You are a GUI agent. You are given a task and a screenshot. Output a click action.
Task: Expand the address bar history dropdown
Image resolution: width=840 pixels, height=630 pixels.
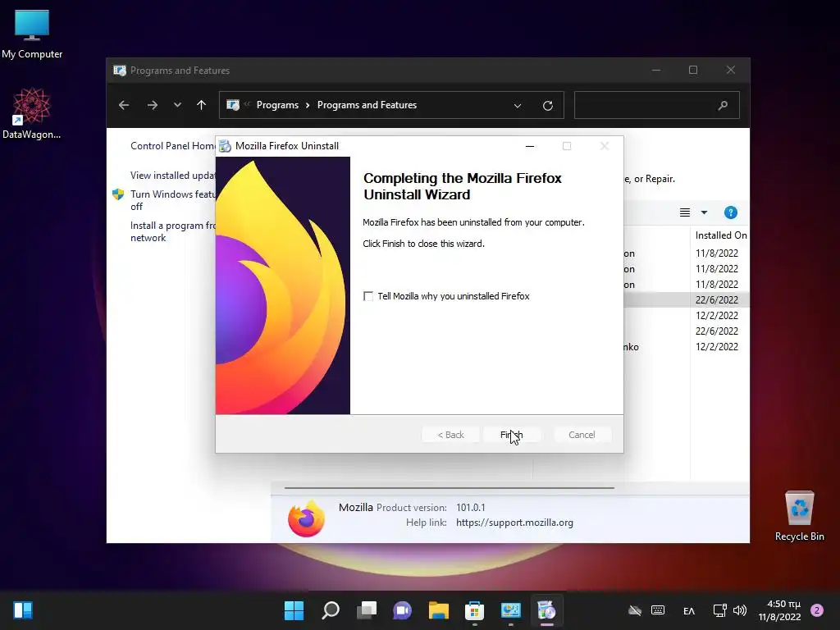[518, 106]
